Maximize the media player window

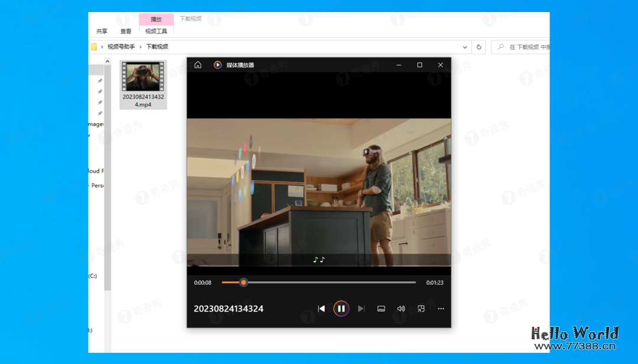419,65
